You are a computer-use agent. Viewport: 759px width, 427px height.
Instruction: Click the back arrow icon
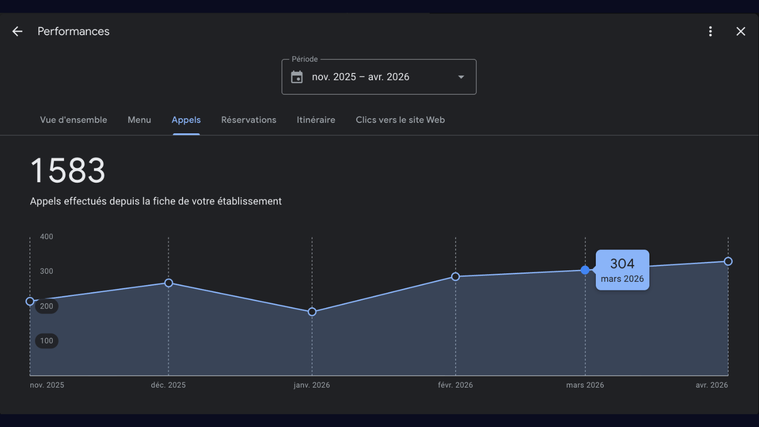point(17,32)
